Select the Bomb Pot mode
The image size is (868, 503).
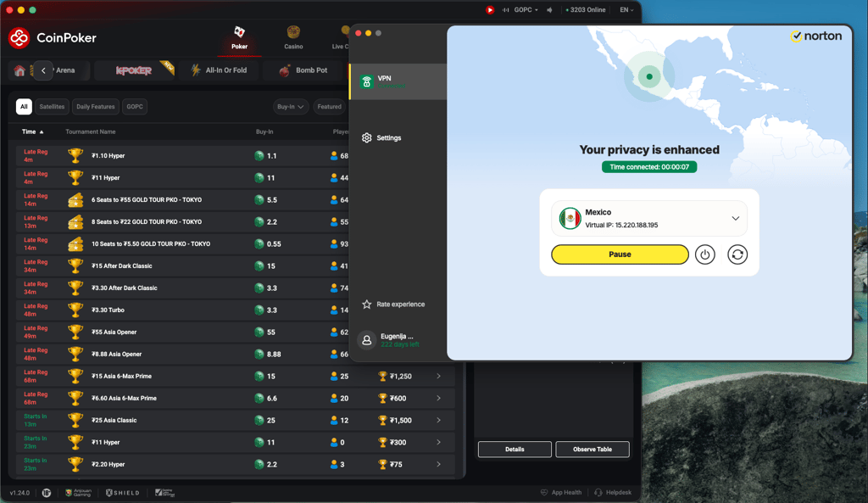[x=303, y=70]
